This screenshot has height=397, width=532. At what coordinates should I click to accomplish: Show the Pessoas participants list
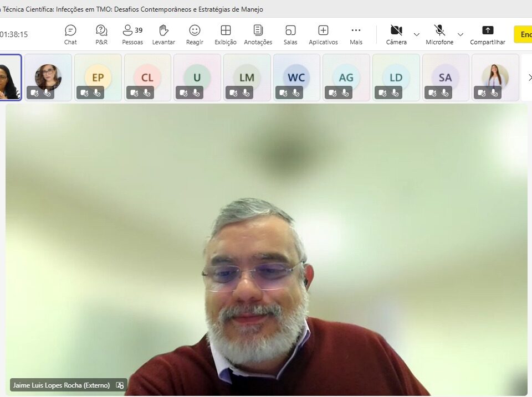pos(132,34)
